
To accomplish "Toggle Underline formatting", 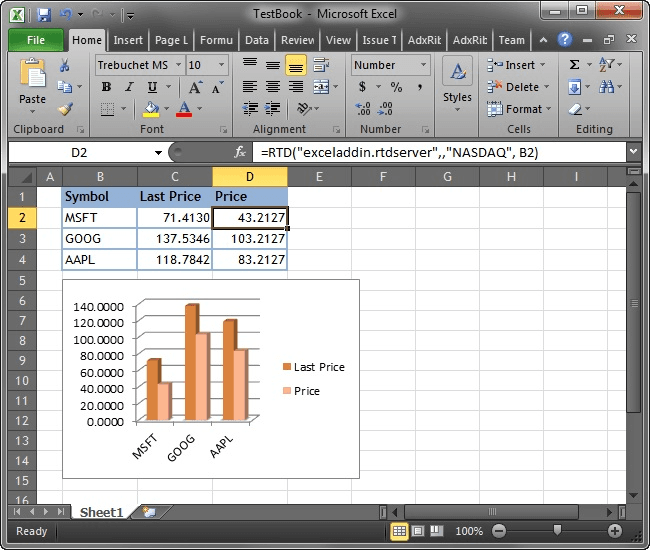I will point(152,87).
